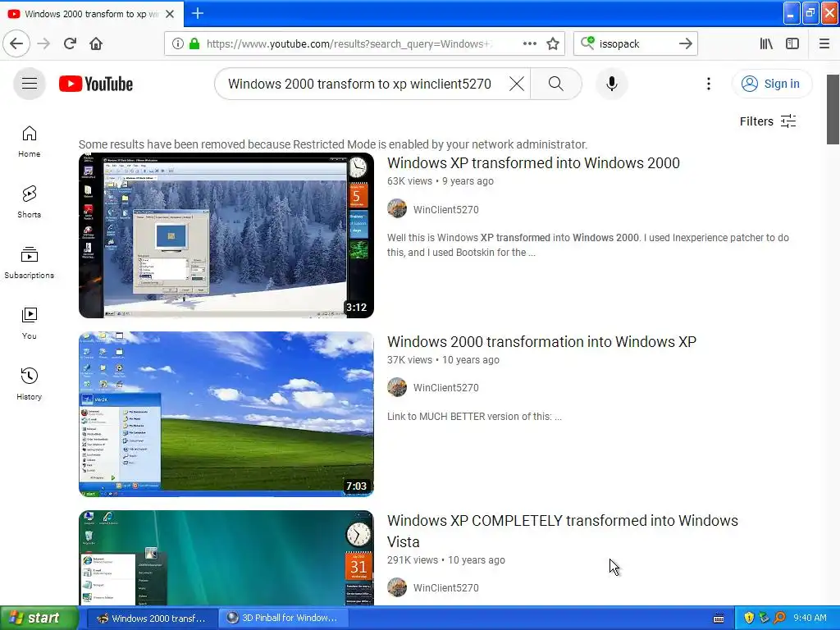Image resolution: width=840 pixels, height=630 pixels.
Task: Start voice search with microphone icon
Action: point(612,84)
